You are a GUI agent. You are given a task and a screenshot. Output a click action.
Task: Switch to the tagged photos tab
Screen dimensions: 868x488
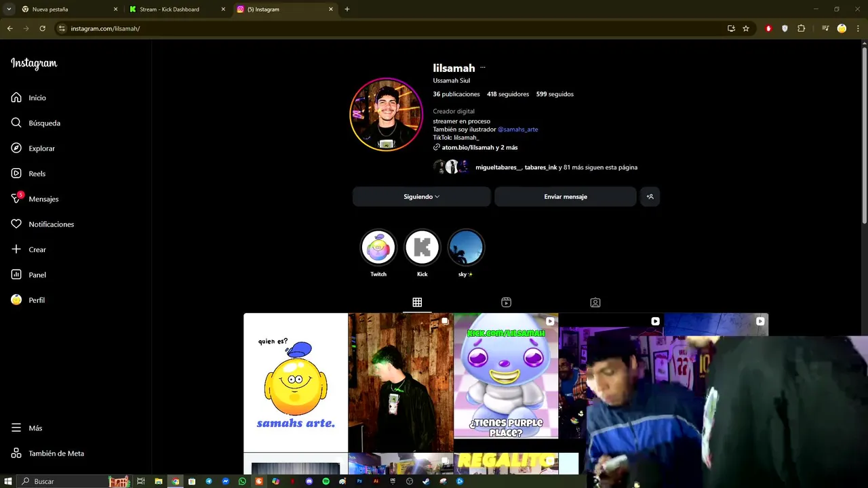[x=595, y=302]
